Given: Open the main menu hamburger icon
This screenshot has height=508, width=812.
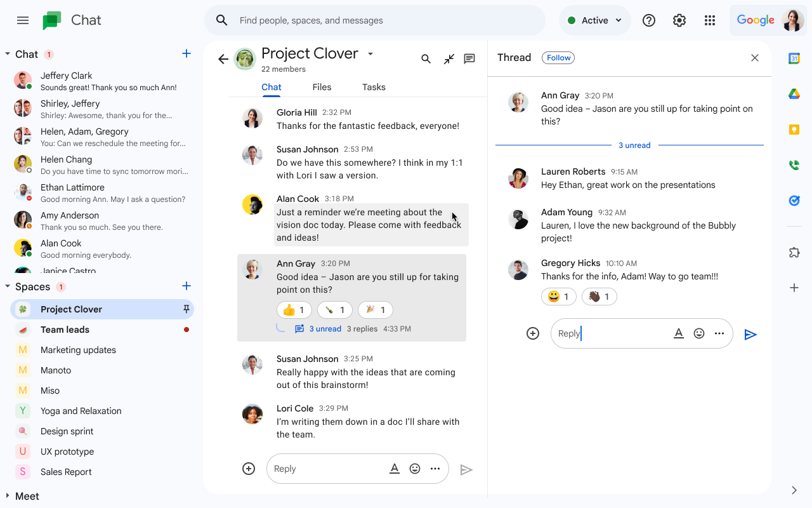Looking at the screenshot, I should point(23,20).
